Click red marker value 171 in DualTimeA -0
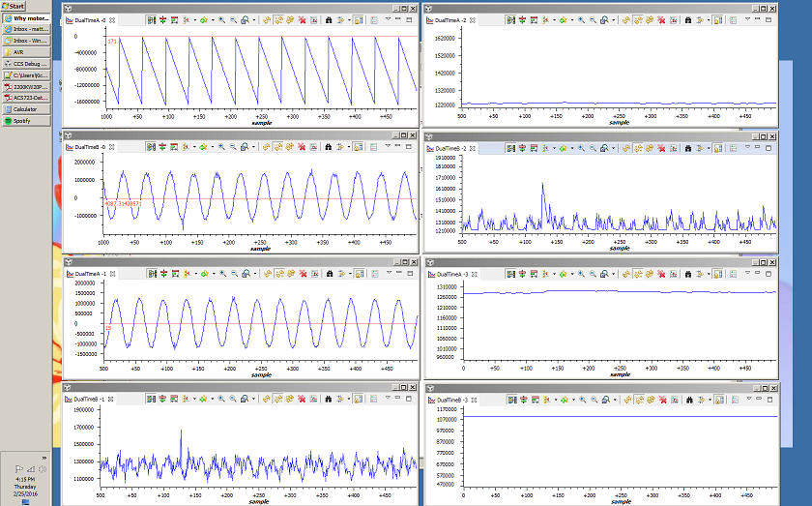This screenshot has width=812, height=506. (x=112, y=42)
